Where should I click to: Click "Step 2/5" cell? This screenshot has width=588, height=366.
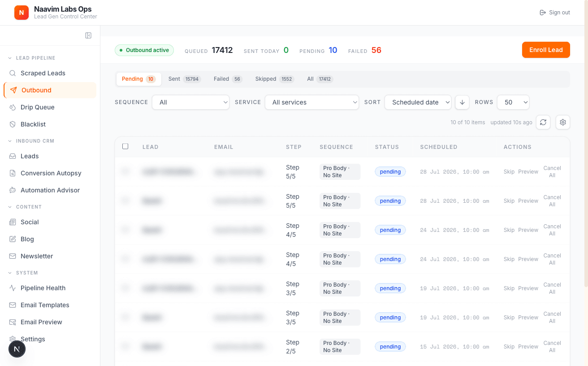[x=292, y=347]
